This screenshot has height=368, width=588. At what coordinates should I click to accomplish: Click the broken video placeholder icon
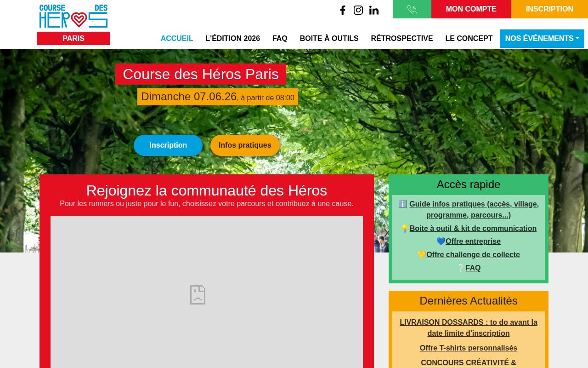tap(198, 295)
